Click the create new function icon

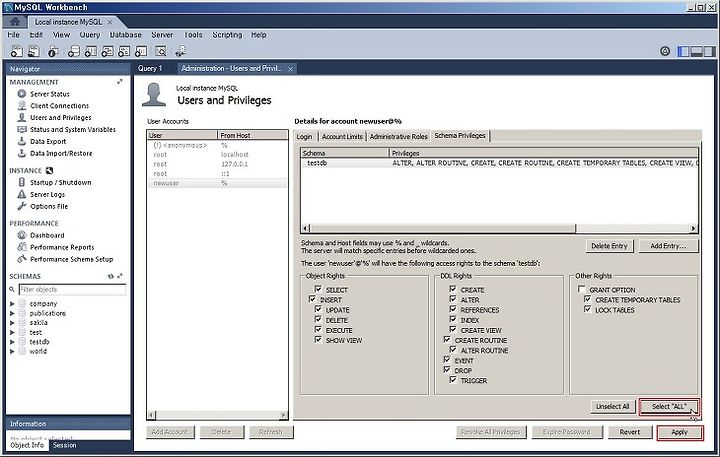[x=141, y=51]
